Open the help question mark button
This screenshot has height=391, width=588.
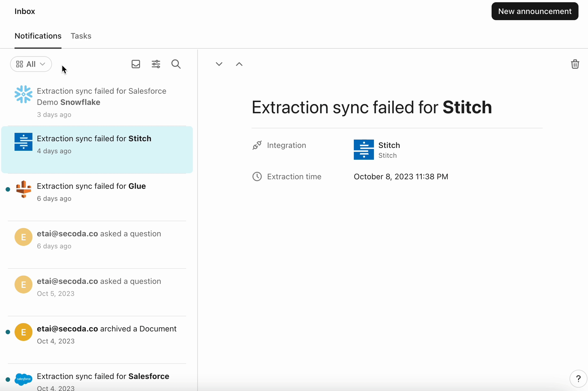click(578, 379)
